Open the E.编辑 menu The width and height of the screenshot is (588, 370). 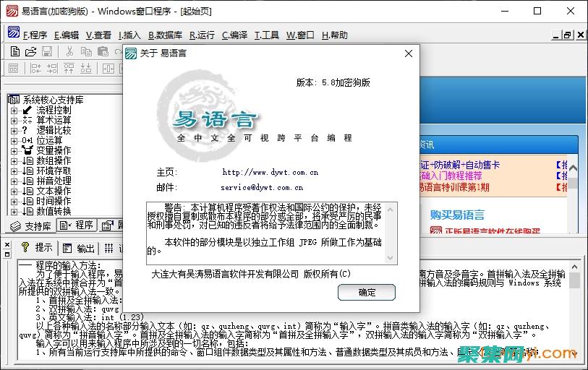click(67, 35)
